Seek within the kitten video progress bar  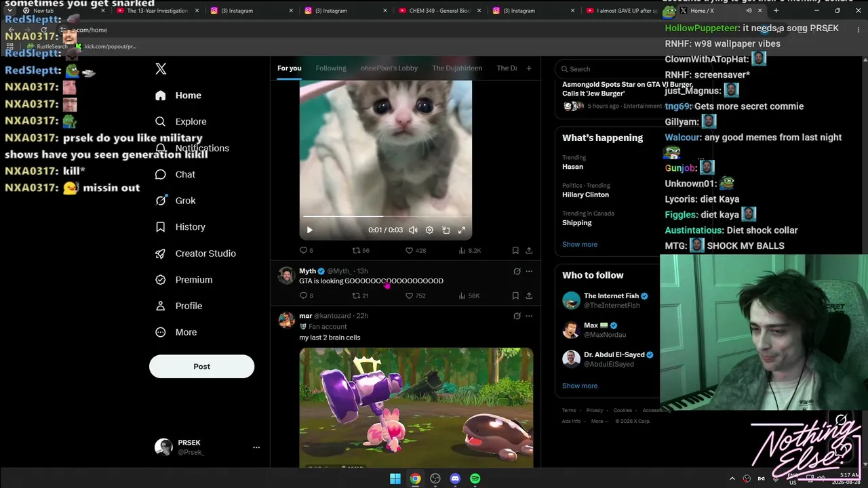click(x=386, y=216)
